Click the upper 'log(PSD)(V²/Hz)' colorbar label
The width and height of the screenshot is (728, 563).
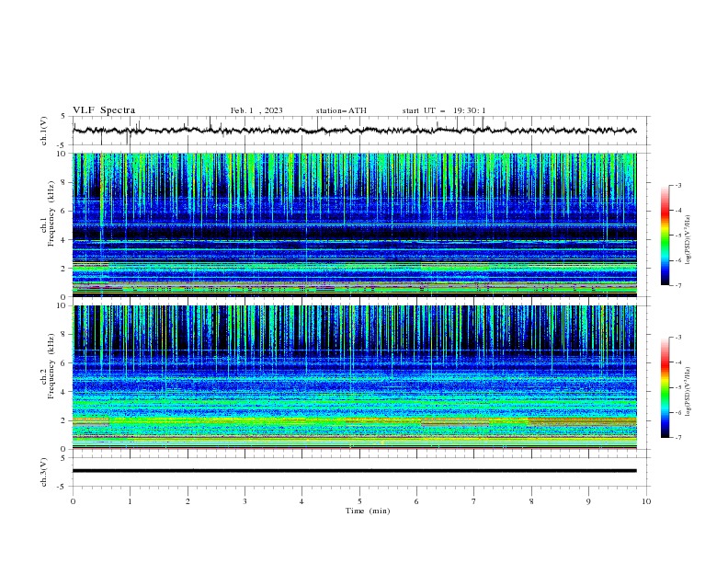pos(688,240)
